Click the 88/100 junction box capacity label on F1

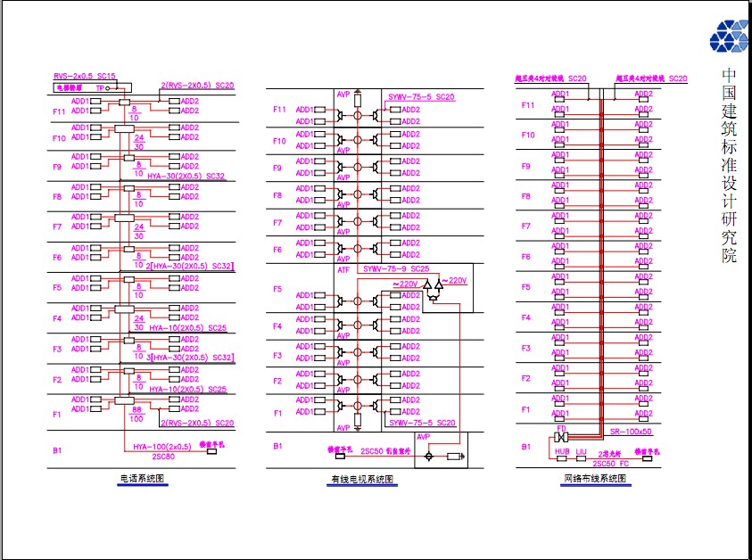(x=136, y=415)
